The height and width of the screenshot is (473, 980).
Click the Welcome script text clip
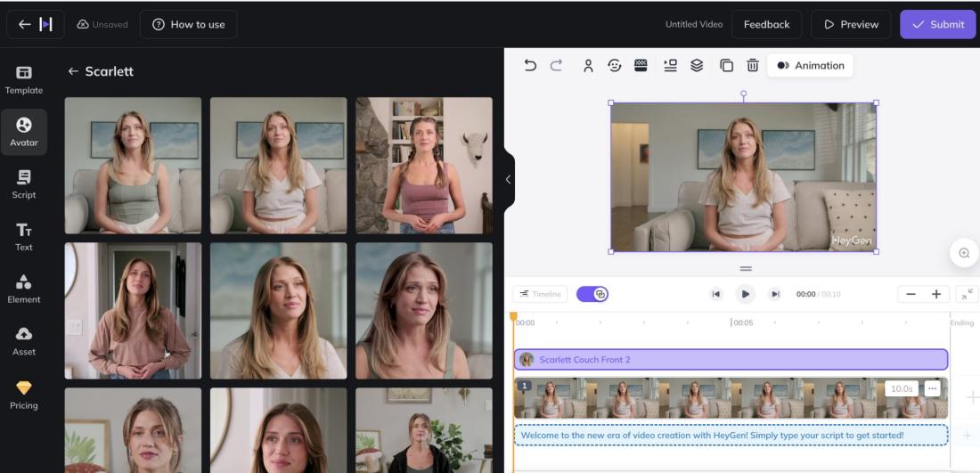731,435
